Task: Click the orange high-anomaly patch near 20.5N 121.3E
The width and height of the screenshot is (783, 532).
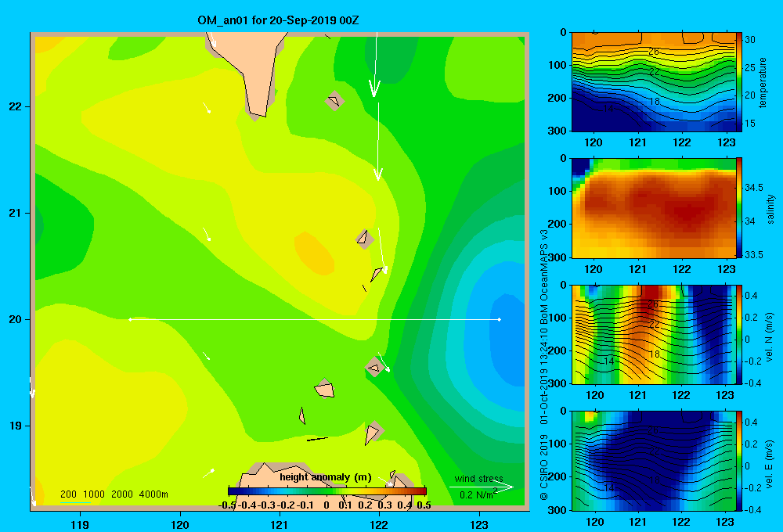Action: [x=314, y=253]
